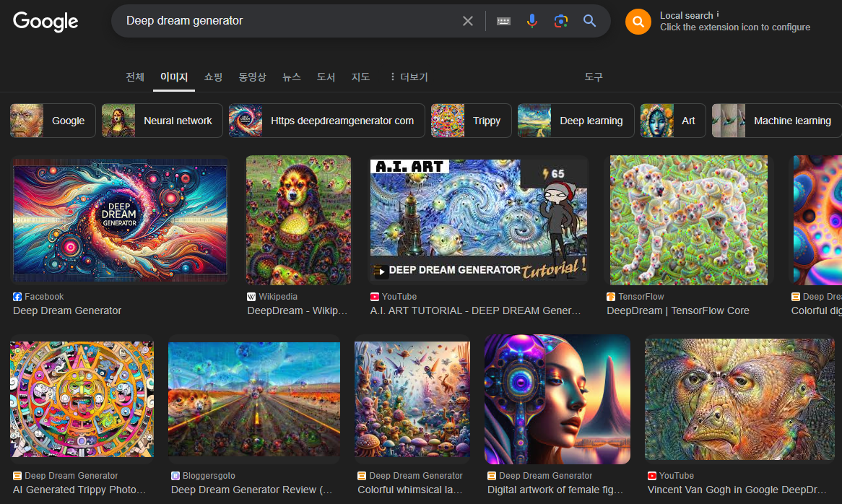This screenshot has height=504, width=842.
Task: Click the Bloggersgoto source favicon
Action: [175, 476]
